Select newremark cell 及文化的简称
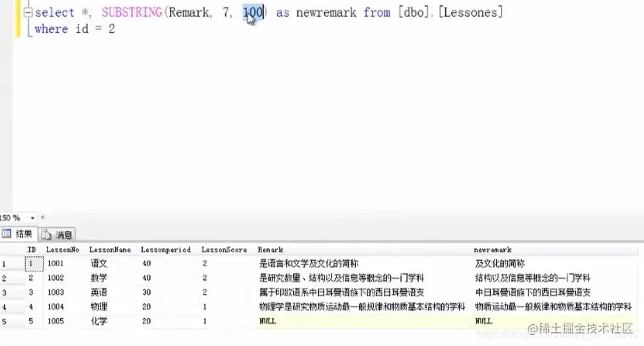644x346 pixels. (x=500, y=263)
